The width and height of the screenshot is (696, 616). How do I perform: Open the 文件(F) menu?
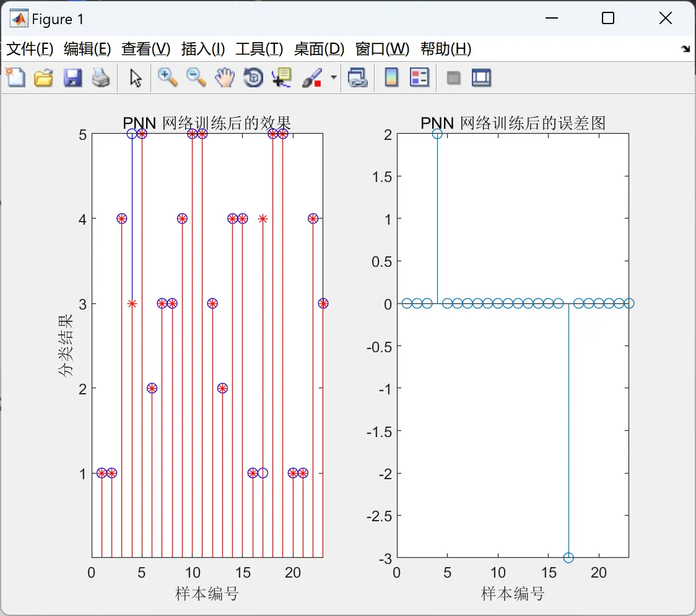click(30, 49)
